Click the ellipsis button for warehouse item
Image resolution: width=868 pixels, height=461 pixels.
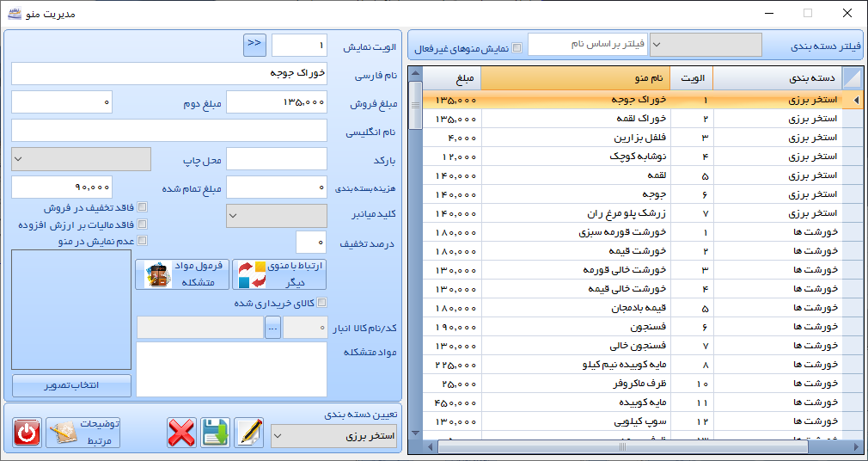[272, 328]
